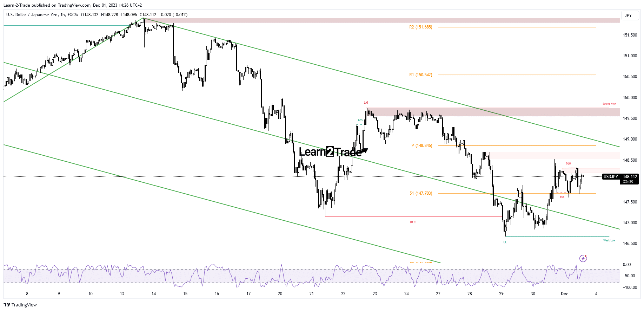Click the LL label below the low
This screenshot has width=644, height=311.
click(x=505, y=242)
